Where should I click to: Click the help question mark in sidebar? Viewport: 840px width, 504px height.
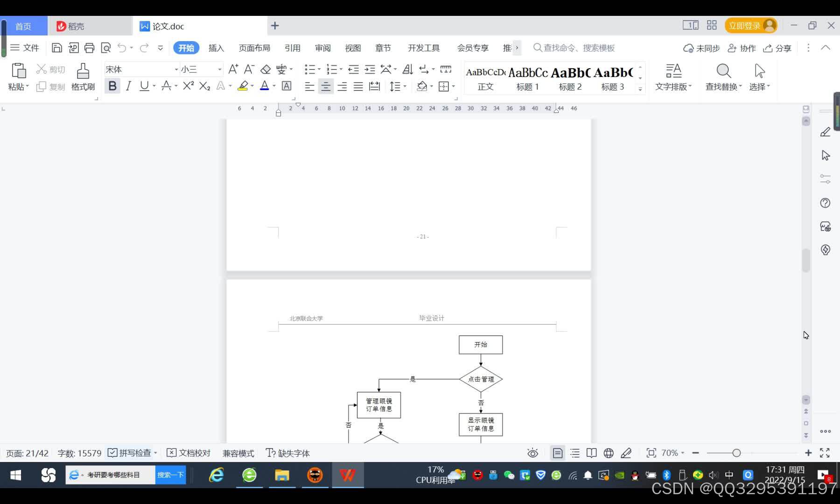825,203
